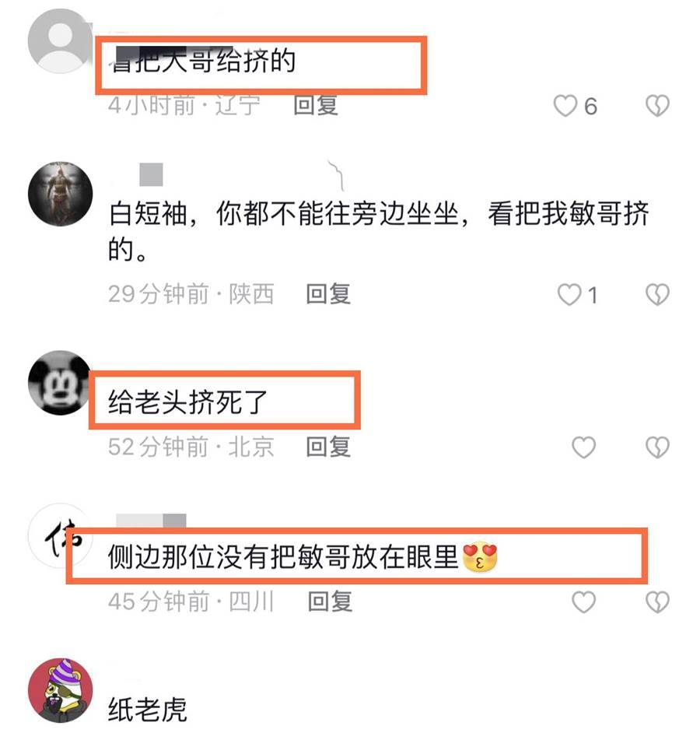
Task: Dislike the Sichuan comment about 敏哥
Action: [x=657, y=601]
